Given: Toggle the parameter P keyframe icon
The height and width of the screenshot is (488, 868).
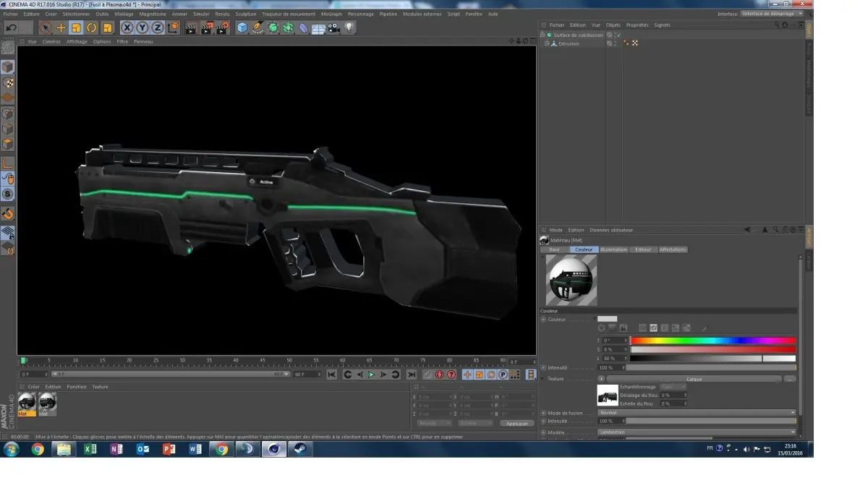Looking at the screenshot, I should coord(503,374).
